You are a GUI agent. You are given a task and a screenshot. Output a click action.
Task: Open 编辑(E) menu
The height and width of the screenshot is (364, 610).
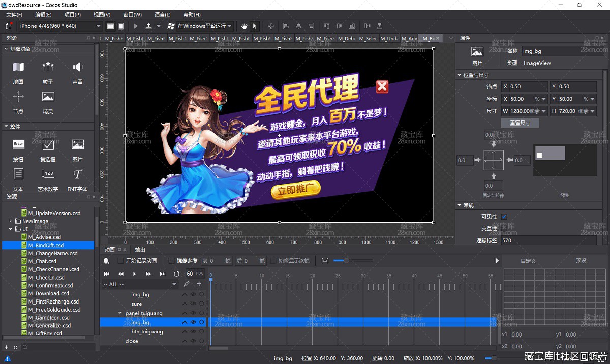[x=44, y=15]
